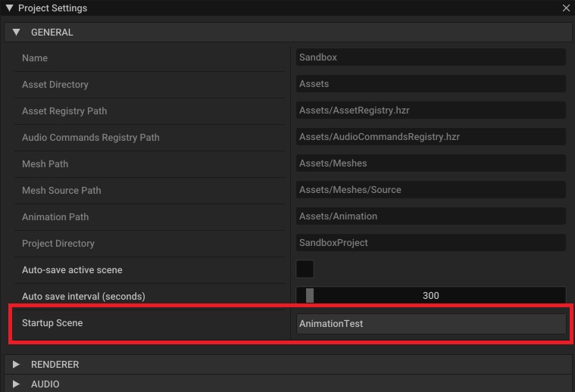Click the 300 value on interval slider

click(430, 296)
